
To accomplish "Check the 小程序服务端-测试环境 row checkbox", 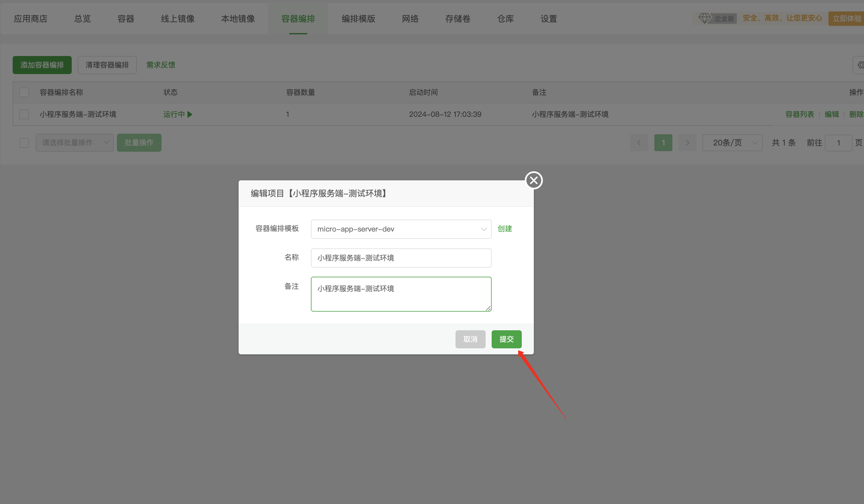I will (x=24, y=114).
